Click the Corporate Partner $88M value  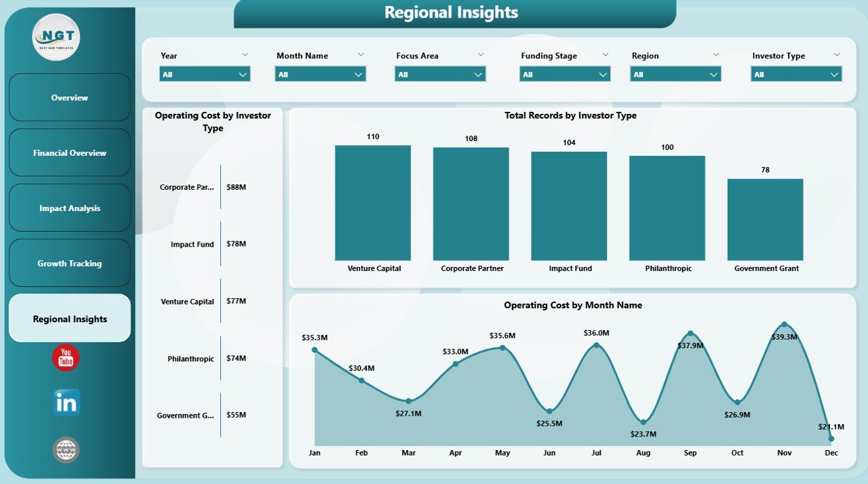(x=237, y=187)
